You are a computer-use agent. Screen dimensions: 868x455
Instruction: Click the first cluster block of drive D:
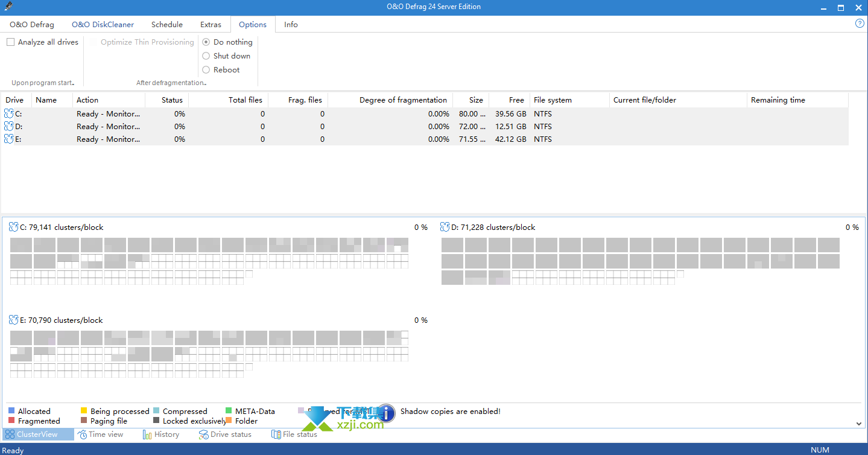click(x=452, y=245)
